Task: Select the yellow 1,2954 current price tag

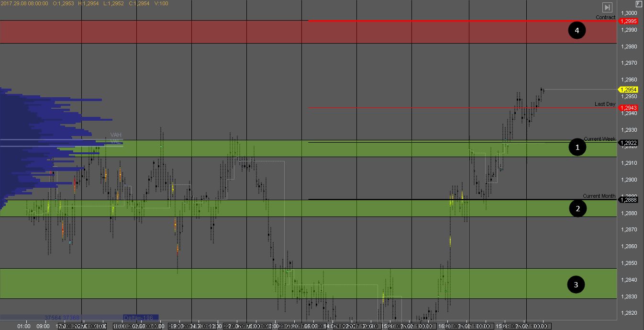Action: coord(628,90)
